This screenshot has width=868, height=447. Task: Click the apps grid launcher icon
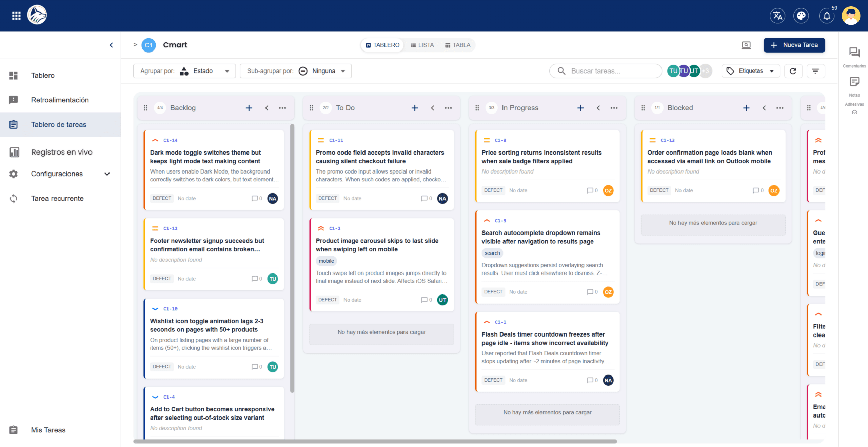click(x=16, y=16)
